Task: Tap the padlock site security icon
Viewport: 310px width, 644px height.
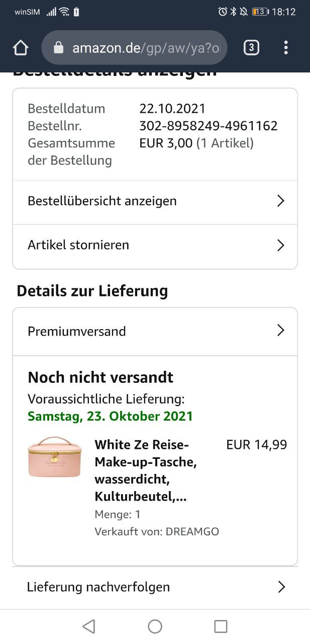Action: coord(59,48)
